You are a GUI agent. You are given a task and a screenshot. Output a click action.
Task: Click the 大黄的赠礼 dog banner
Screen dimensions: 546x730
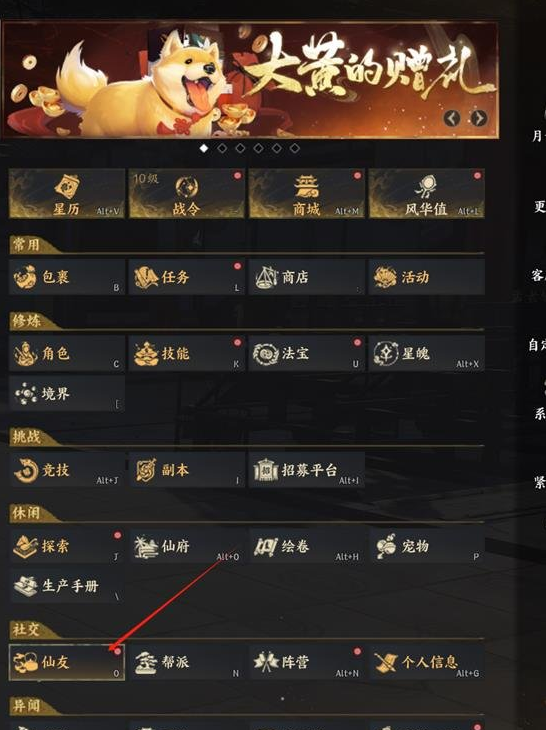point(250,80)
